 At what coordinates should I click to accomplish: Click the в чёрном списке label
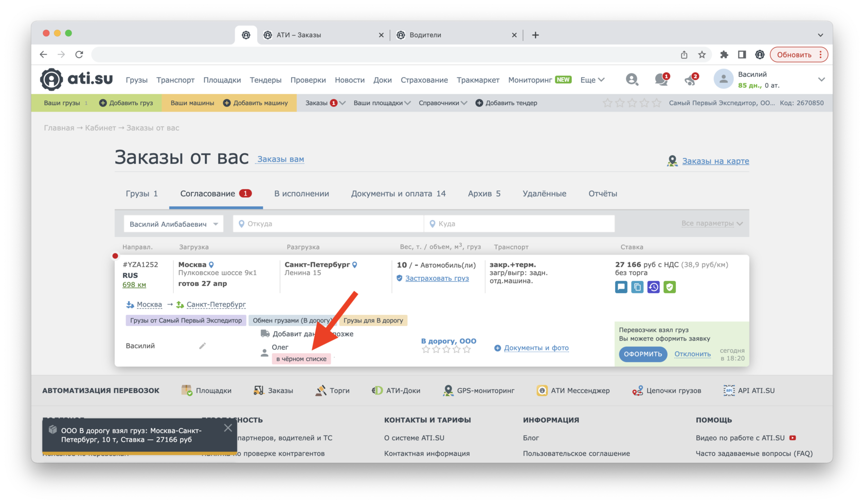tap(301, 359)
